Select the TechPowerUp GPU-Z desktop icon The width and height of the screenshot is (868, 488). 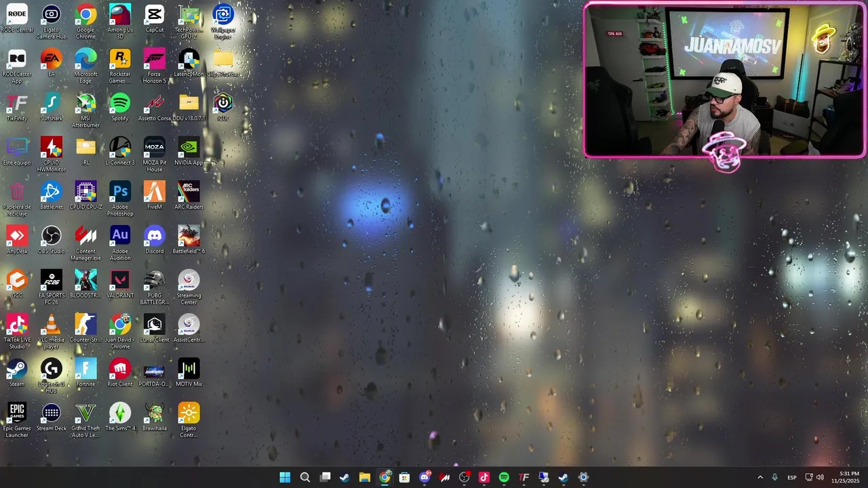189,22
